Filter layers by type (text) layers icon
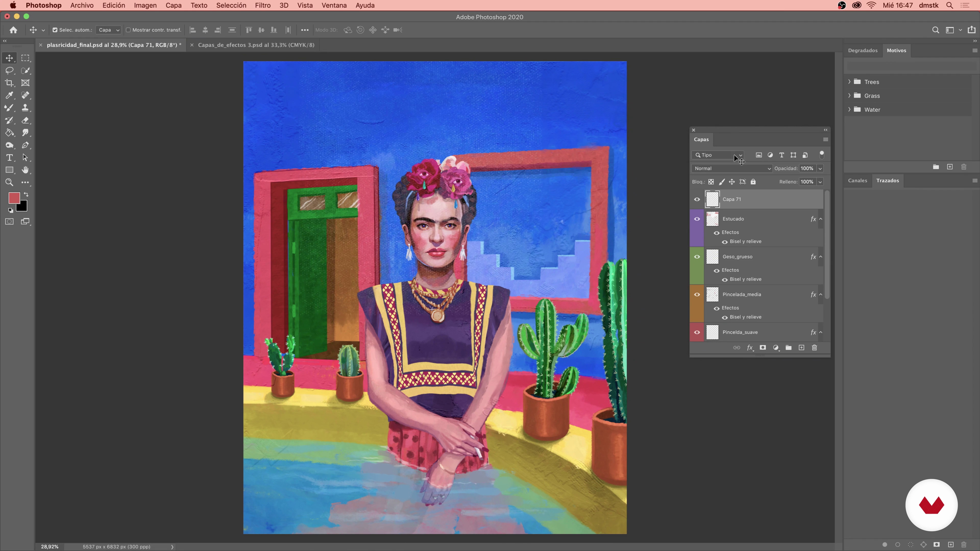The image size is (980, 551). pyautogui.click(x=781, y=155)
